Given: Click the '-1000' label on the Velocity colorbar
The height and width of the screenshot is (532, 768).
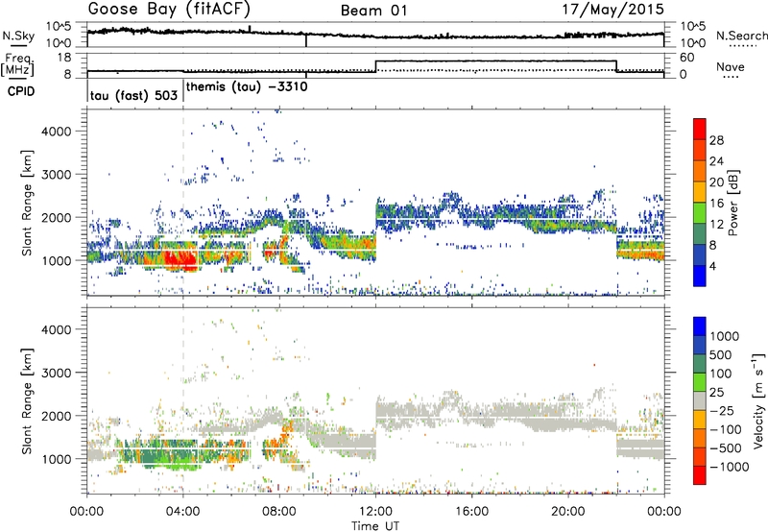Looking at the screenshot, I should point(729,467).
